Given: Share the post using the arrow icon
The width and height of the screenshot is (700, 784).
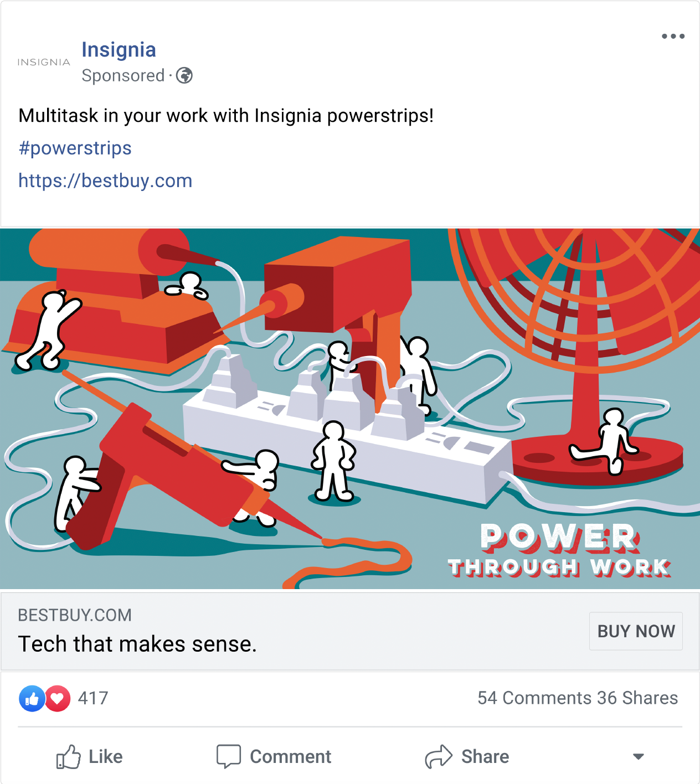Looking at the screenshot, I should pos(467,756).
